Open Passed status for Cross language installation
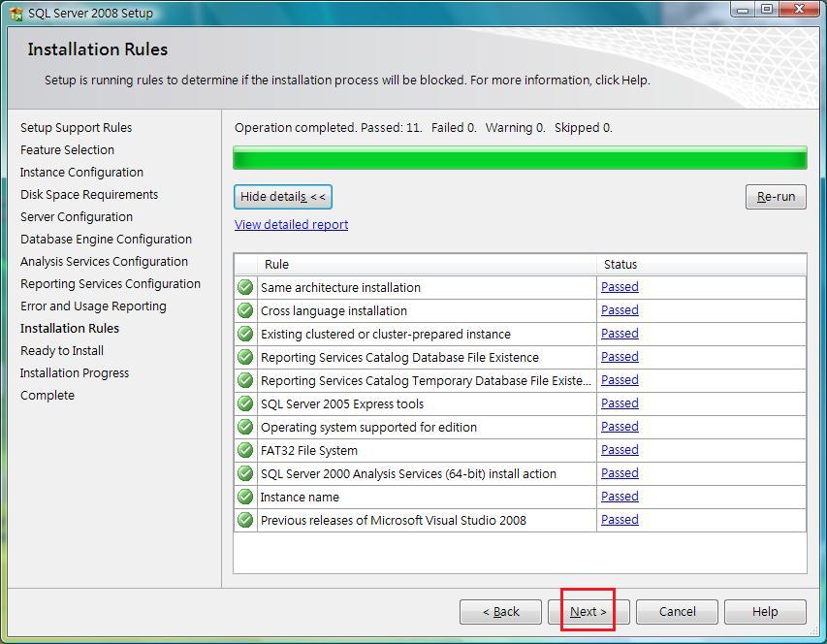 (620, 310)
